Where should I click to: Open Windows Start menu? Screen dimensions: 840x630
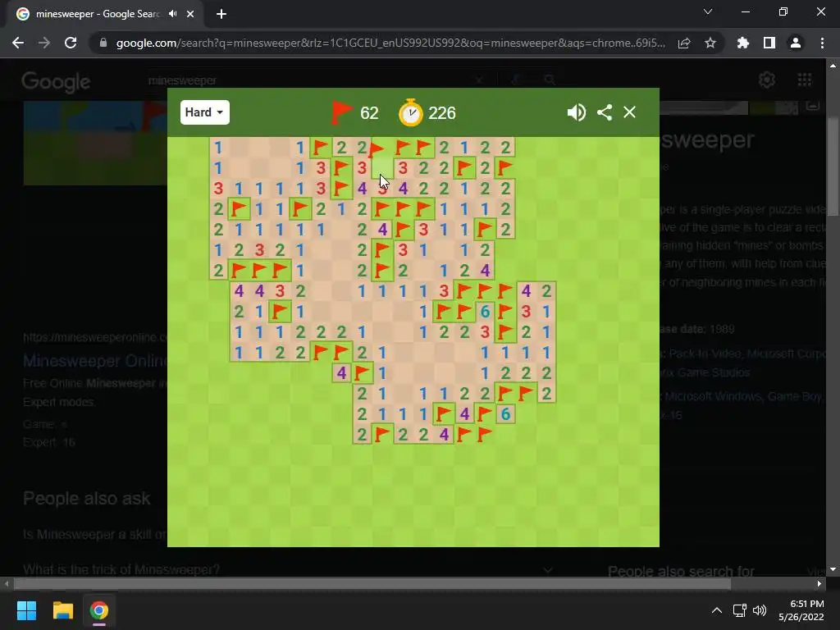26,610
